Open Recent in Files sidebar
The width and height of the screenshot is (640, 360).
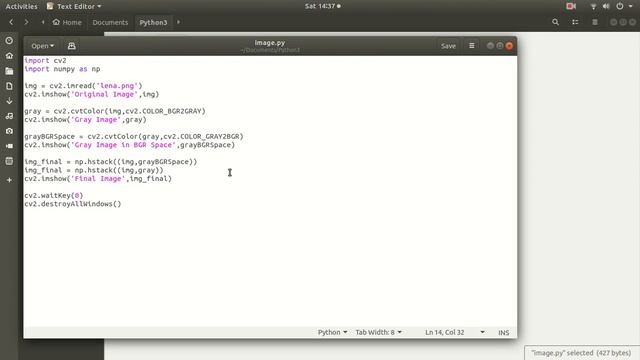(x=9, y=41)
